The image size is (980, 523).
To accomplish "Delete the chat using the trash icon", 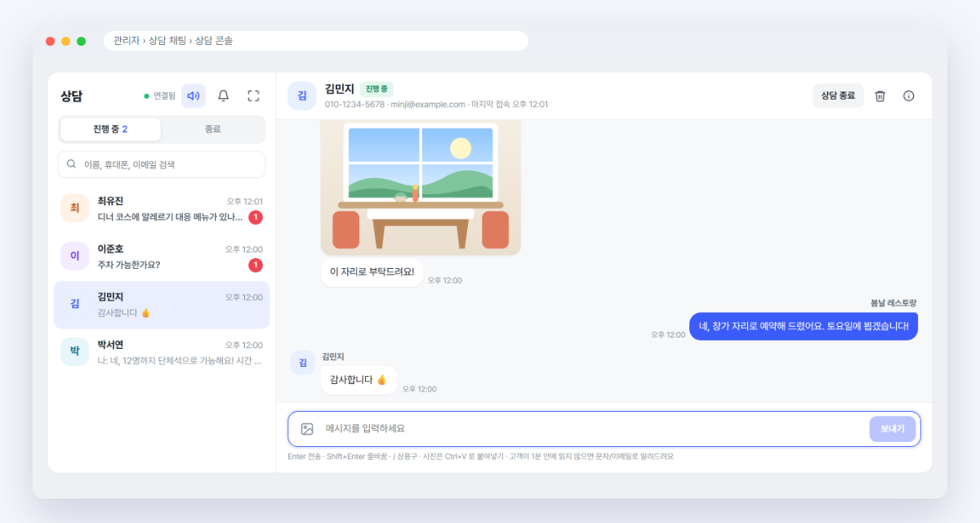I will (x=880, y=96).
